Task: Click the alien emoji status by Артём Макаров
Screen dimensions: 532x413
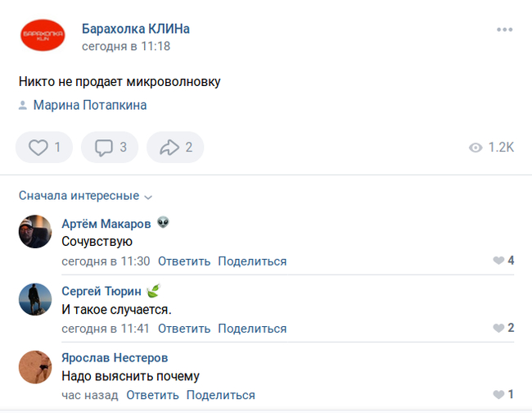Action: pos(164,223)
